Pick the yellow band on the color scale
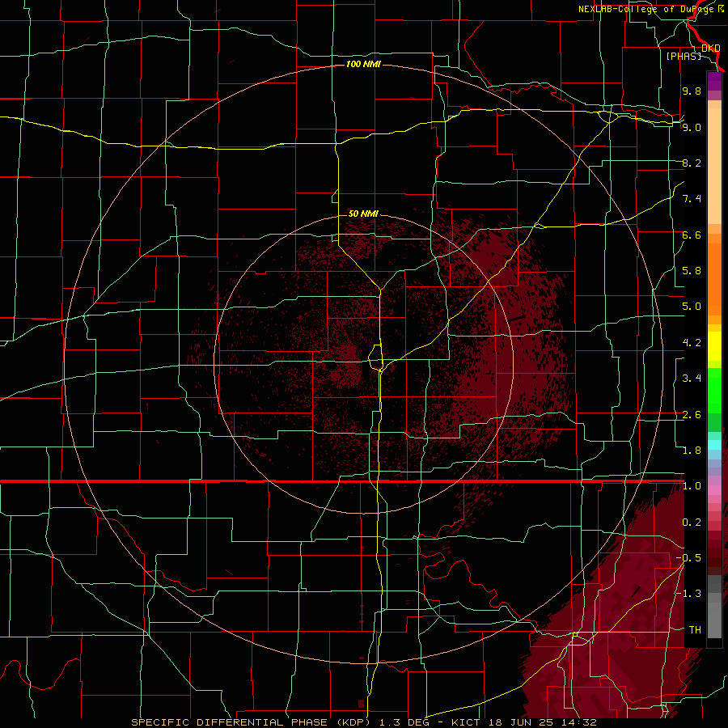Image resolution: width=728 pixels, height=728 pixels. [x=714, y=346]
